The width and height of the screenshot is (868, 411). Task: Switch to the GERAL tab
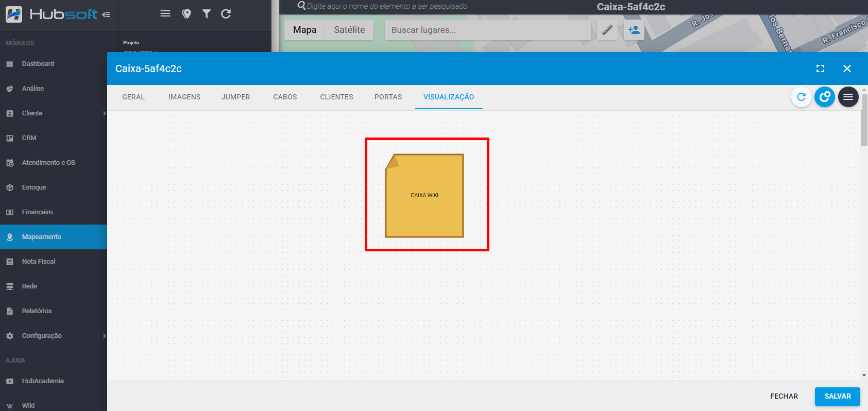point(133,97)
